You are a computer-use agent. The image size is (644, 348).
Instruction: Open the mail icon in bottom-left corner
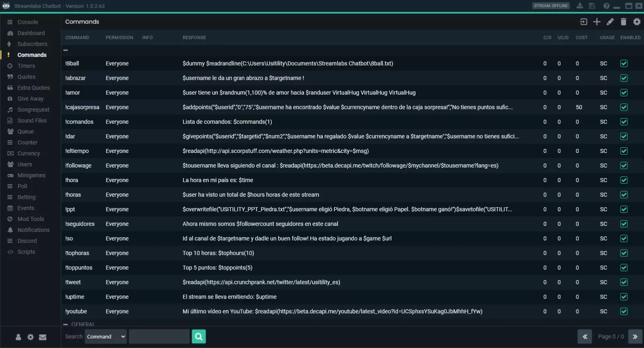pyautogui.click(x=42, y=337)
